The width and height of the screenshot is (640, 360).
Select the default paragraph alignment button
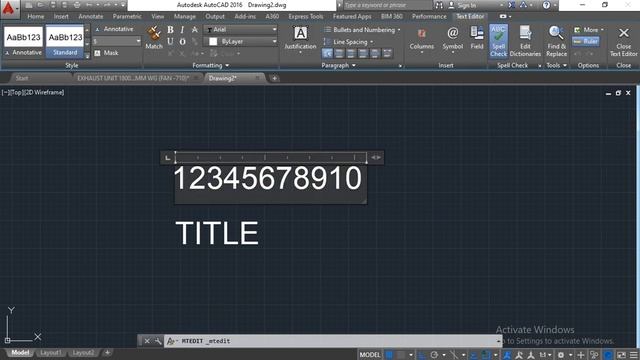[327, 53]
